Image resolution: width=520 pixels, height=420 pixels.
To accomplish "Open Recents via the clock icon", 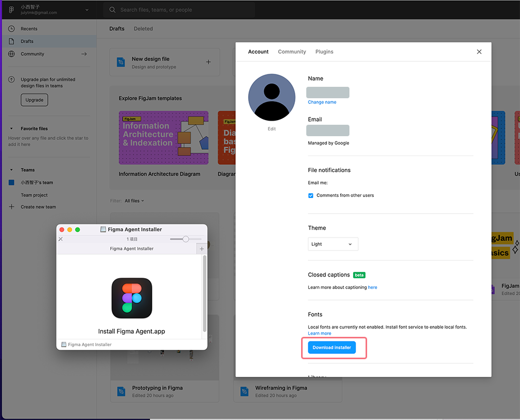I will 11,29.
